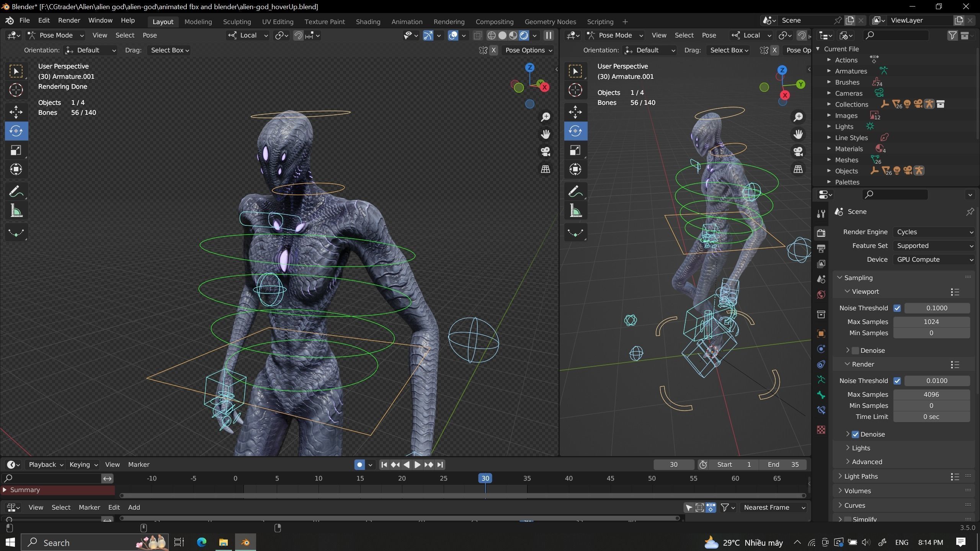Click the pan hand icon in left viewport
Screen dimensions: 980x551
[x=546, y=134]
